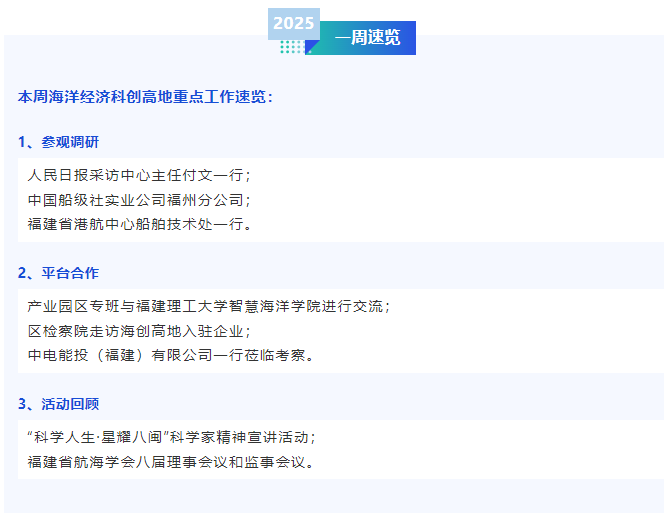Screen dimensions: 664x521
Task: Click the 2025 year badge
Action: [x=293, y=24]
